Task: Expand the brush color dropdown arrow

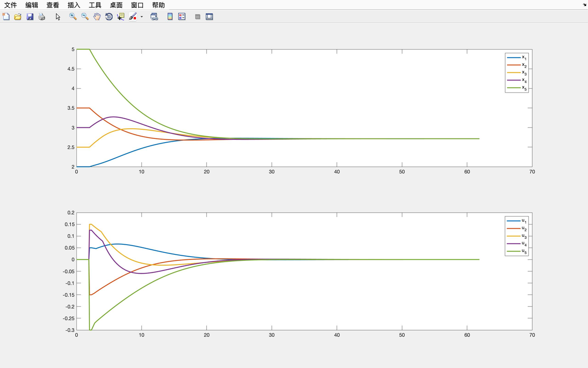Action: pos(141,17)
